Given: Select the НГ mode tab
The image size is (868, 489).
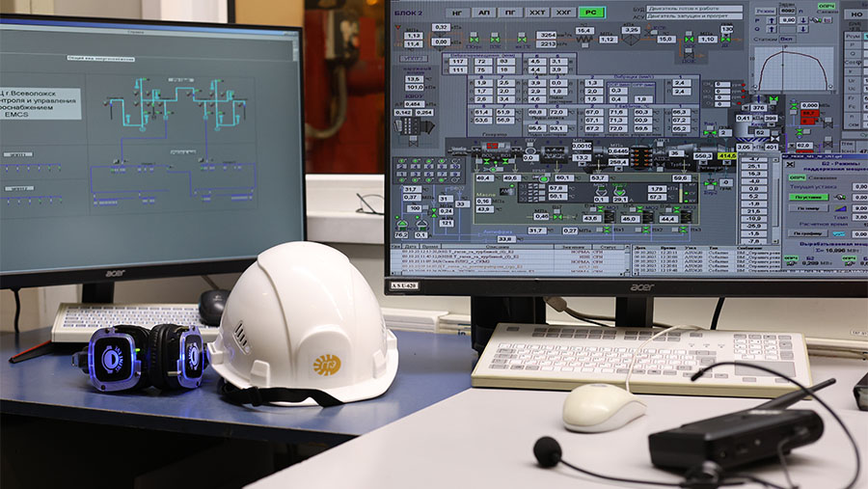Looking at the screenshot, I should pyautogui.click(x=457, y=12).
